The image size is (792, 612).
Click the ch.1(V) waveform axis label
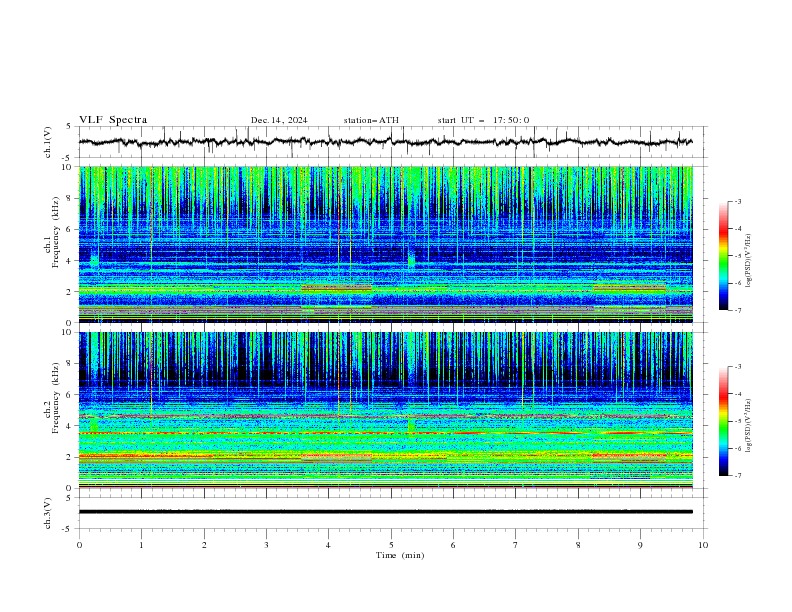click(x=48, y=142)
